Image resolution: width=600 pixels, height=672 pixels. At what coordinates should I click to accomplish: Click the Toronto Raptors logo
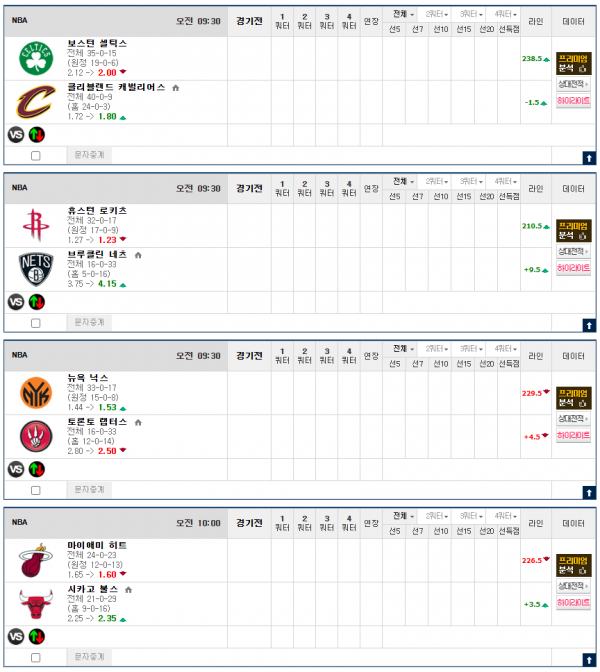click(36, 436)
